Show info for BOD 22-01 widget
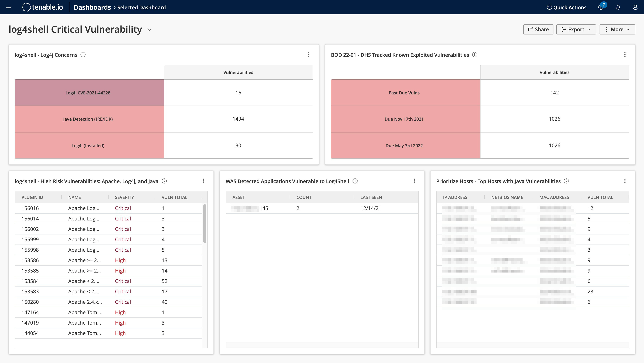 (475, 55)
